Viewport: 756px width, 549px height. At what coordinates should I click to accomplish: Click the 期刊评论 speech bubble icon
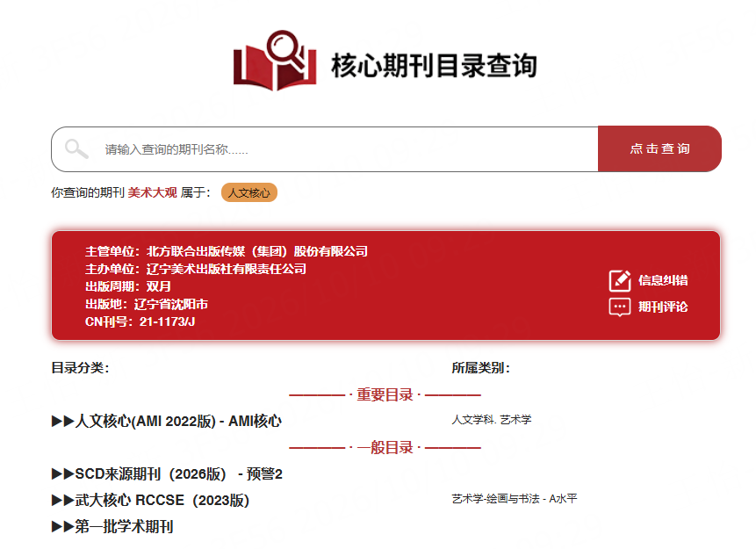pos(620,307)
